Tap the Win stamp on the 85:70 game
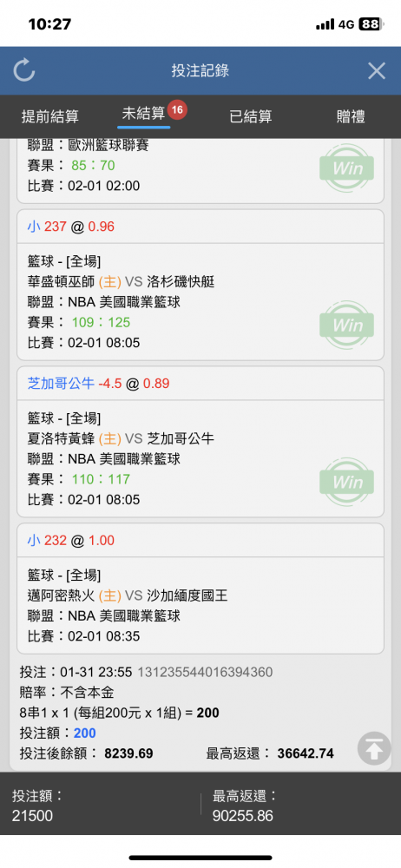This screenshot has width=401, height=868. point(347,168)
